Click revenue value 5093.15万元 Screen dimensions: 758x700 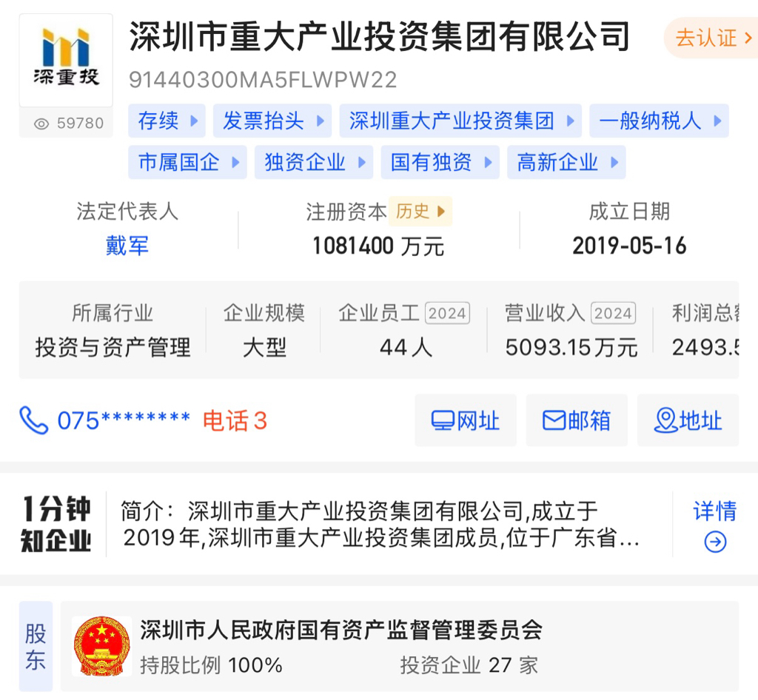(571, 347)
